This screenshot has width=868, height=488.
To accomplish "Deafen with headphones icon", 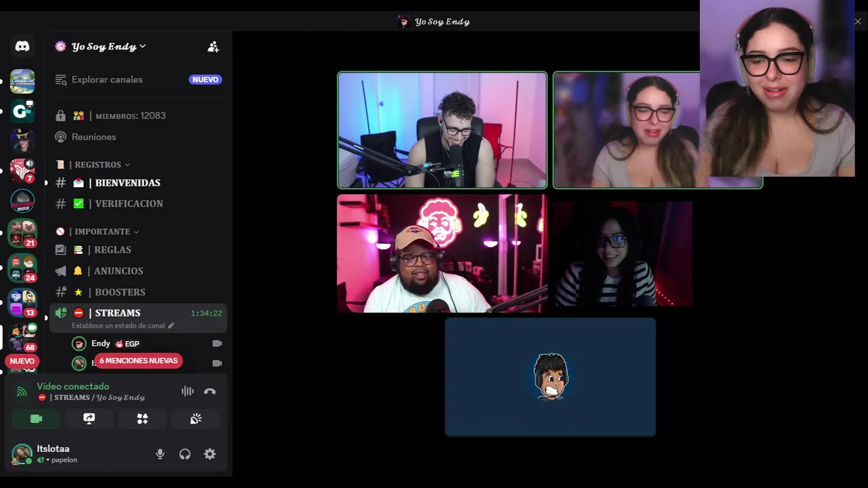I will click(x=184, y=454).
